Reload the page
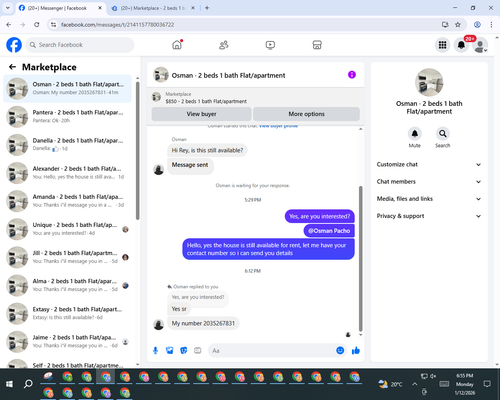 point(37,25)
